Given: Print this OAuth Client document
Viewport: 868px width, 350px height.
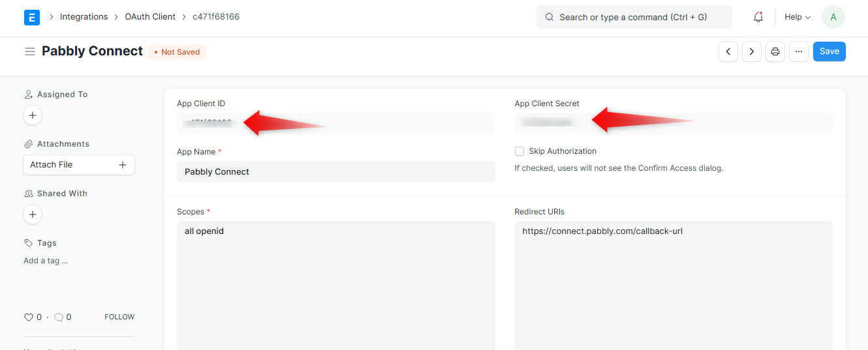Looking at the screenshot, I should pos(775,51).
